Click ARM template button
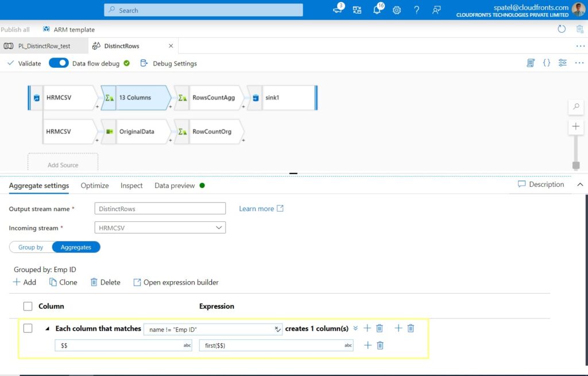 pyautogui.click(x=69, y=29)
